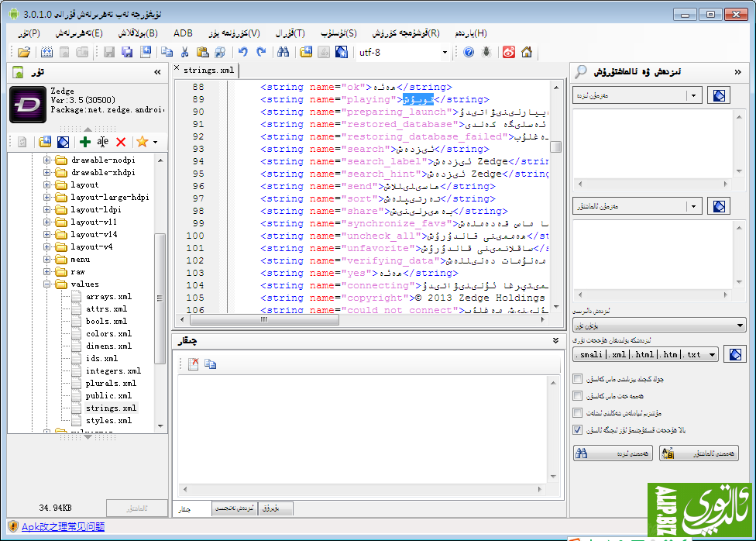Viewport: 756px width, 541px height.
Task: Switch to the strings.xml editor tab
Action: click(208, 71)
